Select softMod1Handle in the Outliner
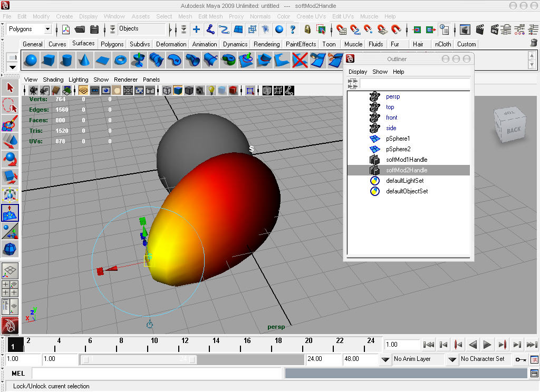 tap(407, 160)
